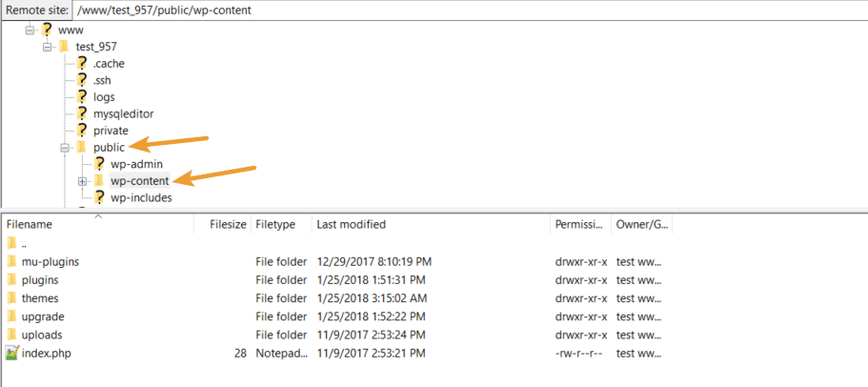Screen dimensions: 868x387
Task: Collapse the public folder tree node
Action: click(65, 148)
